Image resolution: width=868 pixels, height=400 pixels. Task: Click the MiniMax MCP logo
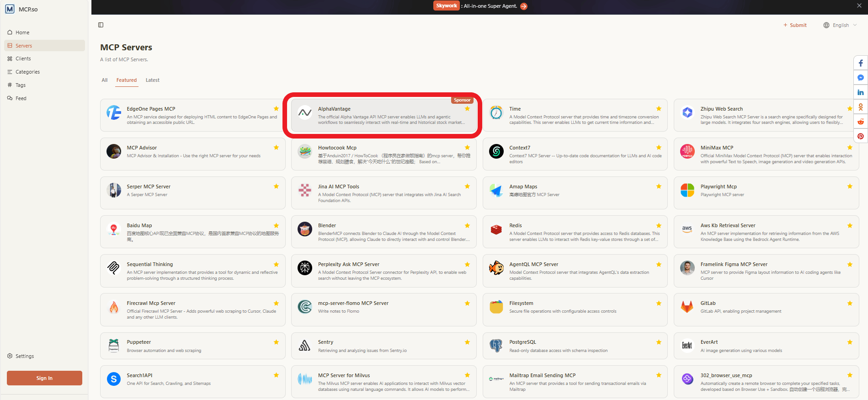pyautogui.click(x=687, y=151)
